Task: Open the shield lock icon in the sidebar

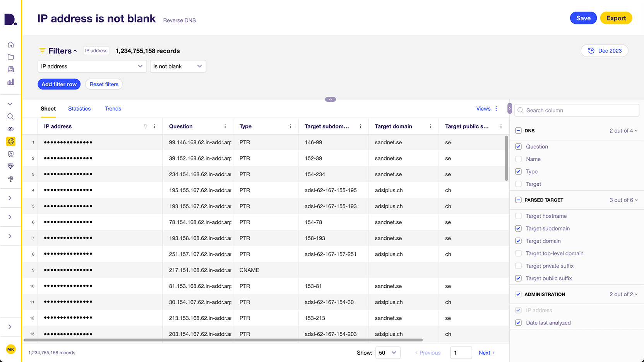Action: coord(11,154)
